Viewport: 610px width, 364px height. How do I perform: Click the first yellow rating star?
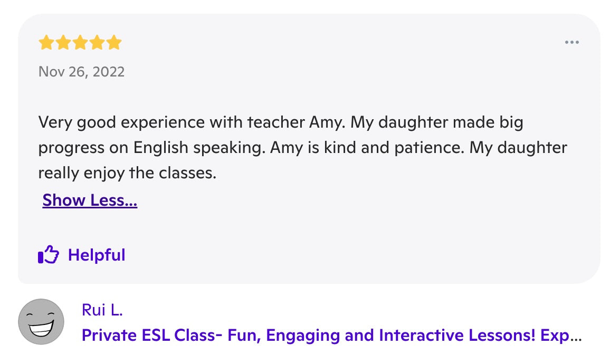[46, 43]
